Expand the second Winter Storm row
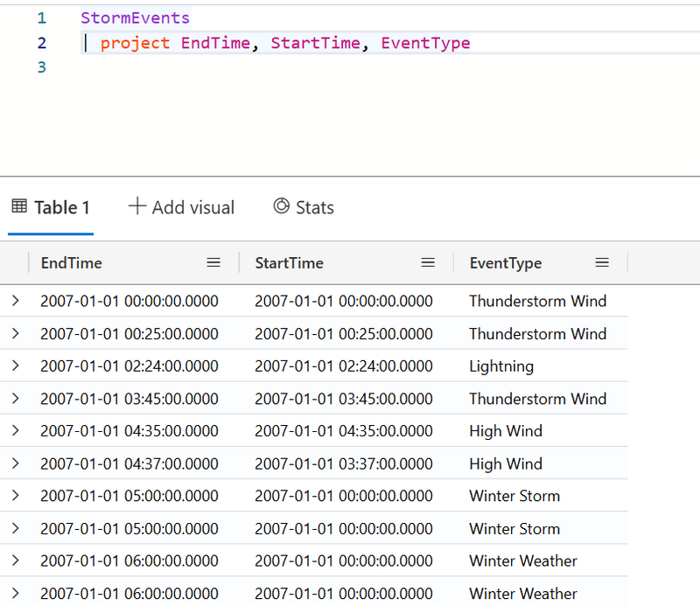 (x=16, y=528)
